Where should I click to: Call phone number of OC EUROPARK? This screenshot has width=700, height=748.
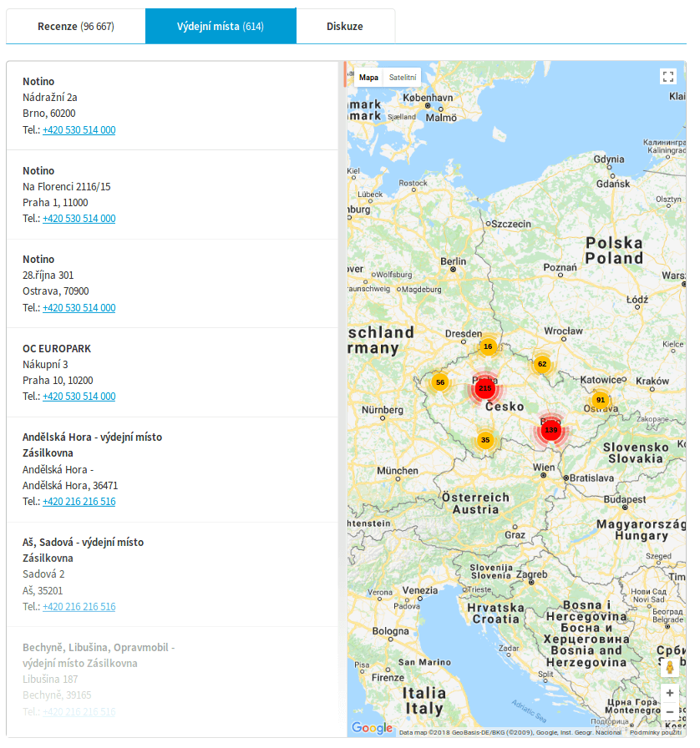coord(79,397)
